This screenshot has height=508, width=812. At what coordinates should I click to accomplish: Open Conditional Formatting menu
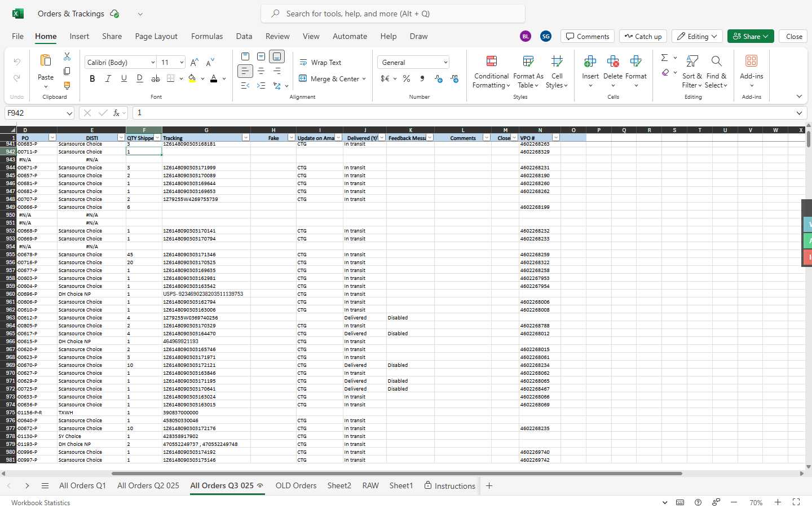point(491,72)
